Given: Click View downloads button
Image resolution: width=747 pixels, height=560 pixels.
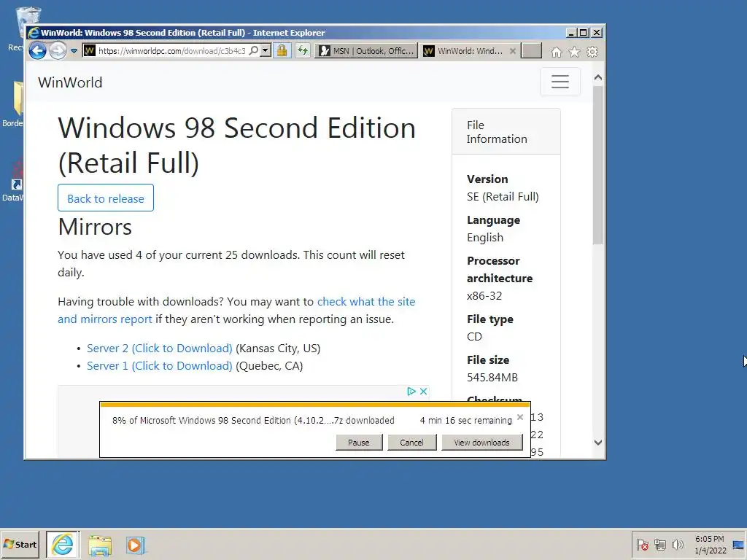Looking at the screenshot, I should pyautogui.click(x=481, y=443).
